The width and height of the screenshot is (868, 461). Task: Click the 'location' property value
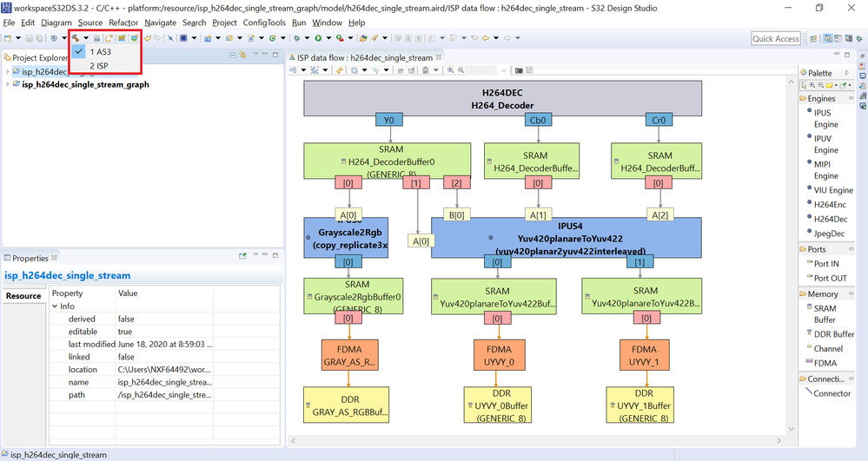[x=164, y=370]
